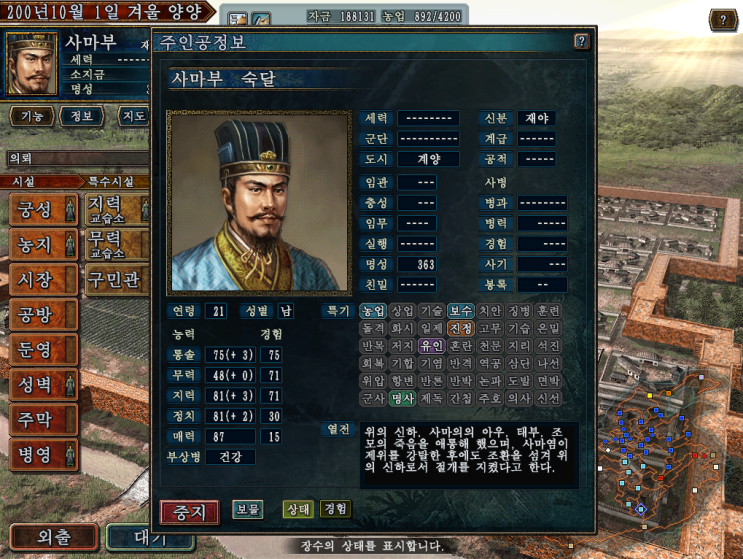This screenshot has height=559, width=743.
Task: Click the 중지 button to close the dialog
Action: point(190,512)
